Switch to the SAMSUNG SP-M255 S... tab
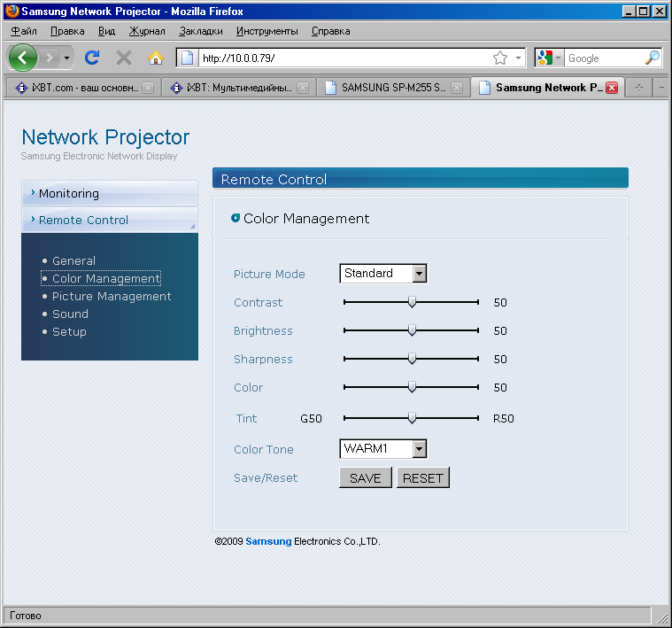This screenshot has height=628, width=672. click(393, 88)
